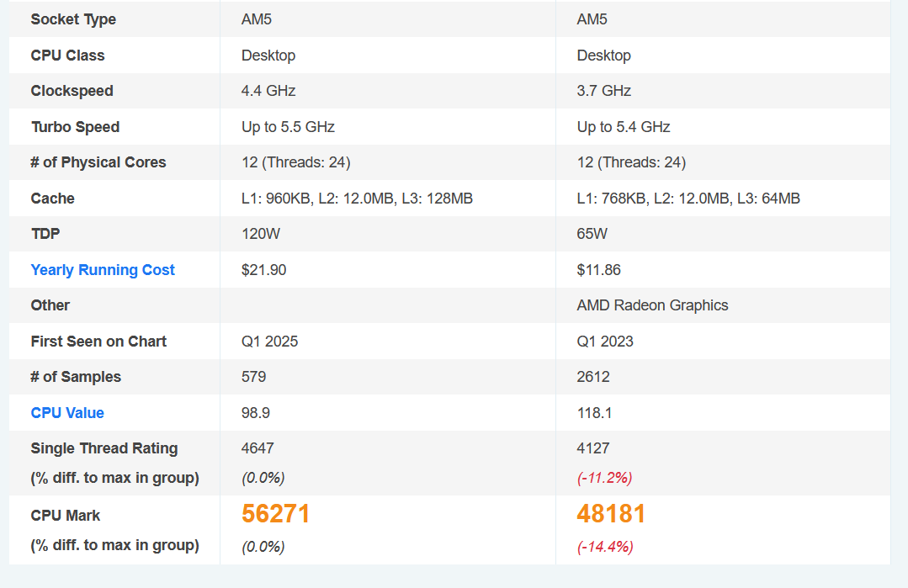Open the Yearly Running Cost link
Screen dimensions: 908x588
point(103,270)
